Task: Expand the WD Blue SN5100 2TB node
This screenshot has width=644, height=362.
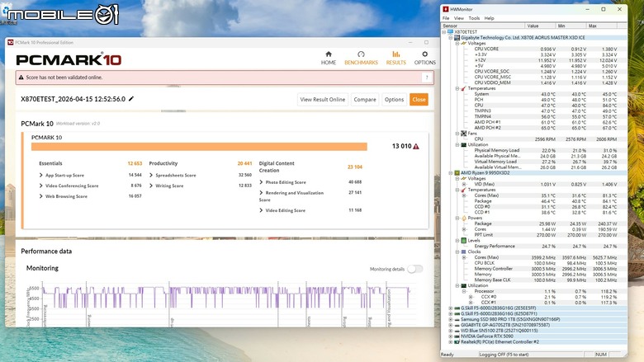Action: tap(451, 331)
